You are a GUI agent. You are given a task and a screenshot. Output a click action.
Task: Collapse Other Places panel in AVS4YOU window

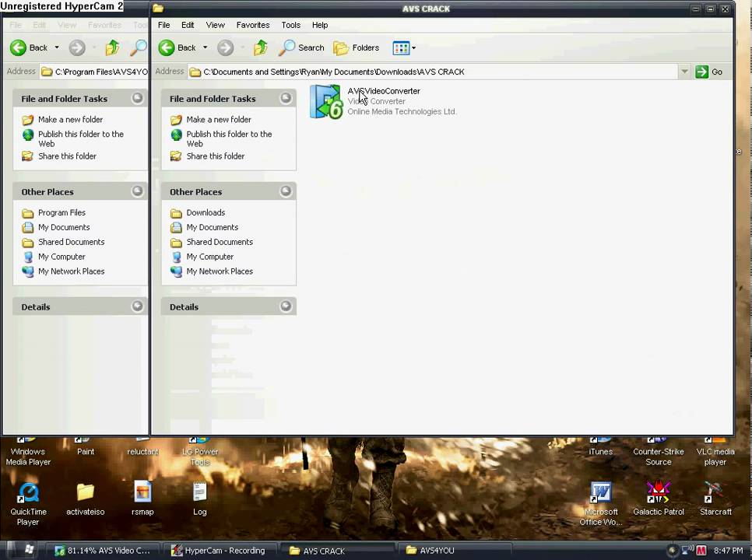[x=137, y=191]
